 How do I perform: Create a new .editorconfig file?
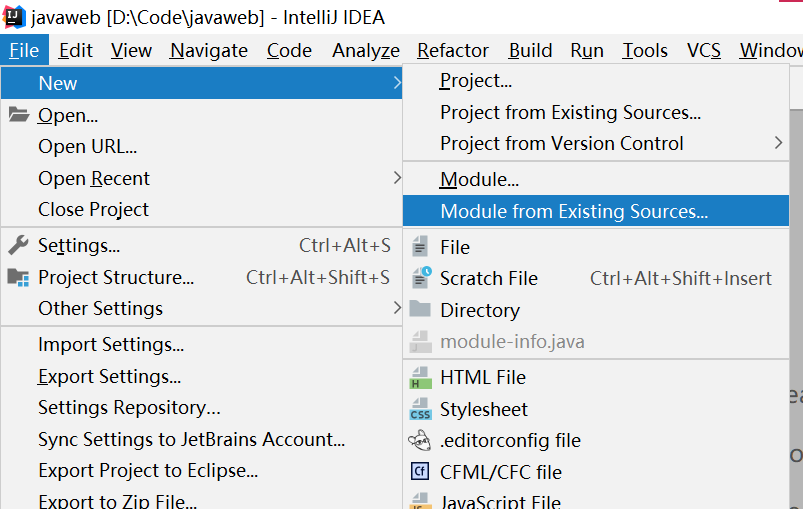[x=596, y=440]
